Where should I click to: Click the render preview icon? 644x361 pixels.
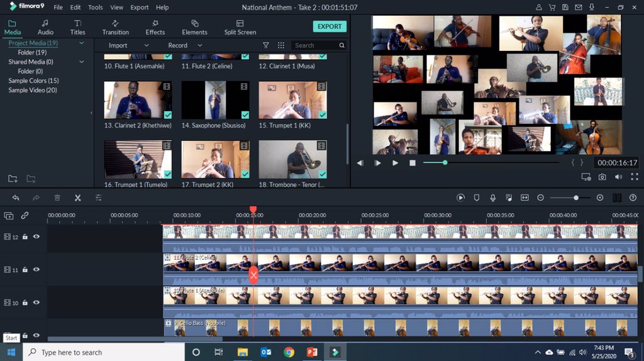click(460, 197)
